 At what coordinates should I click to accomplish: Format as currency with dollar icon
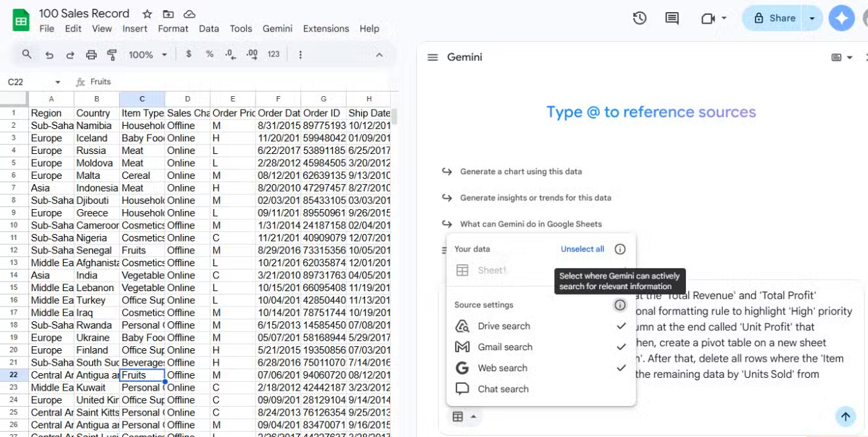(189, 54)
